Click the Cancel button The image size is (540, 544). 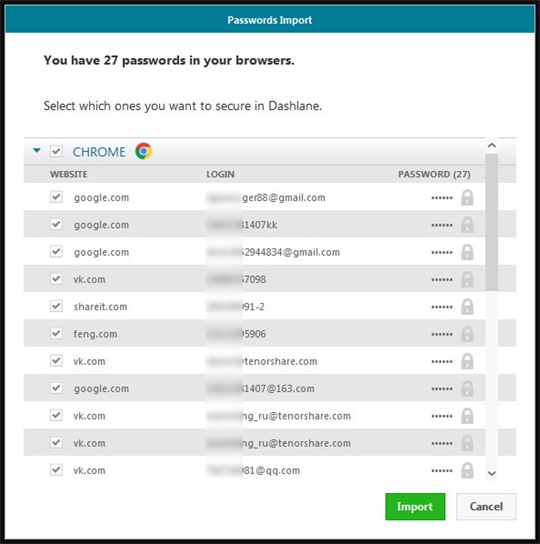pyautogui.click(x=486, y=507)
